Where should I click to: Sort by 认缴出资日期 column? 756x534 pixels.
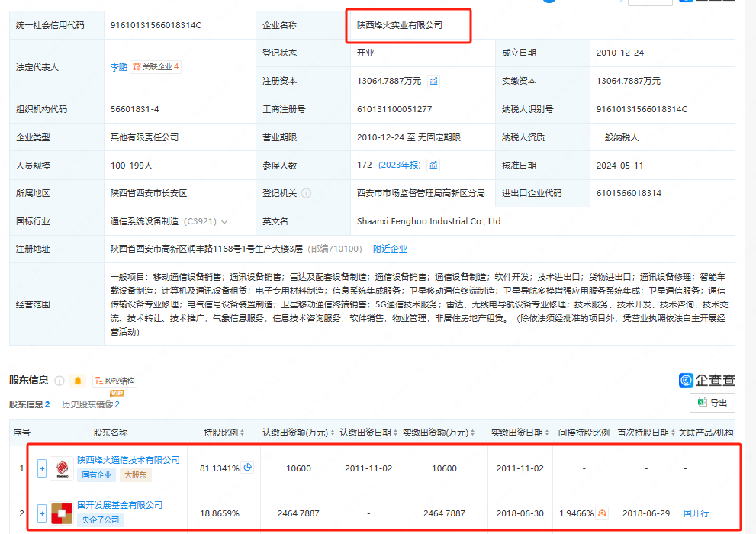tap(395, 433)
